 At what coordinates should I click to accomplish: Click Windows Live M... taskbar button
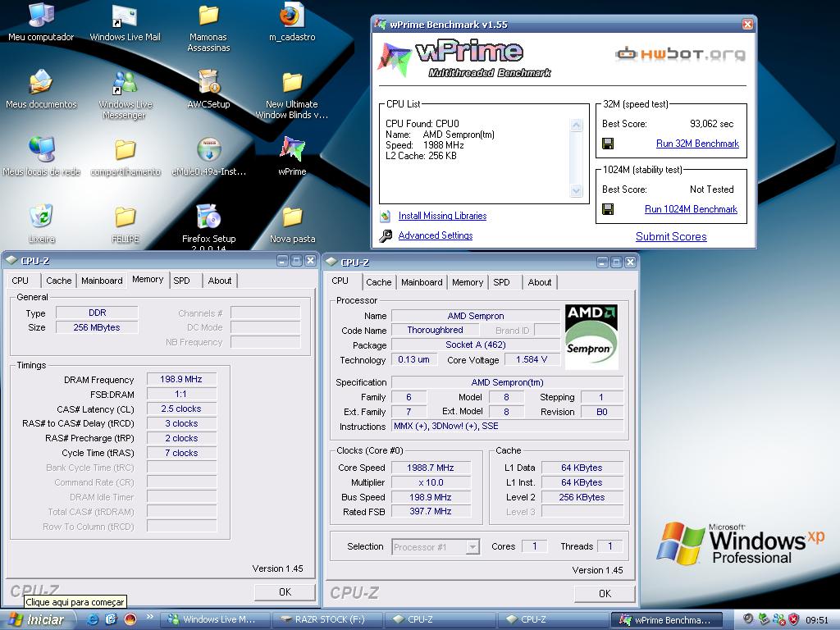tap(216, 620)
